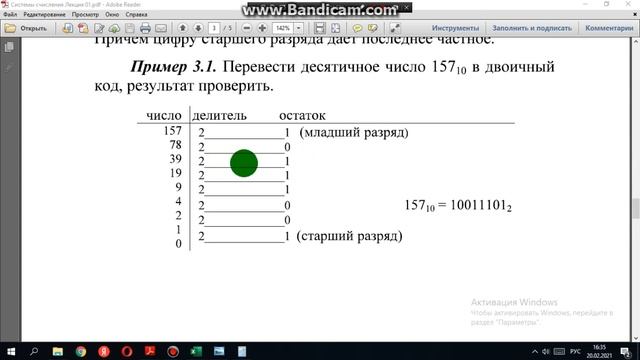
Task: Click the scrollbar down arrow
Action: point(636,338)
